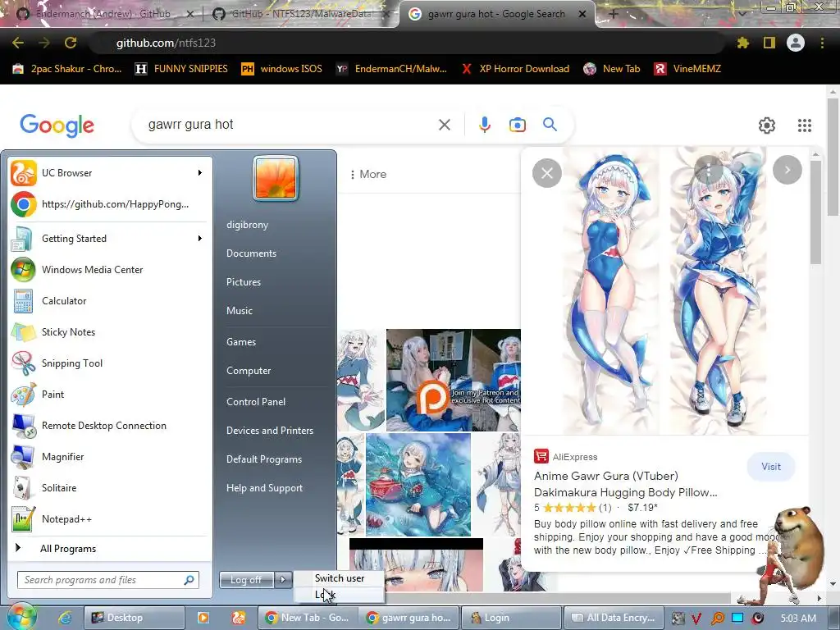The image size is (840, 630).
Task: Open the More search filters menu
Action: click(x=368, y=174)
